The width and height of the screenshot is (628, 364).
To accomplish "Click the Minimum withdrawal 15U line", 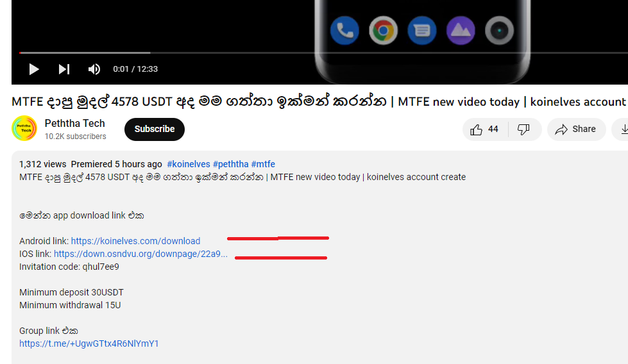I will [70, 305].
